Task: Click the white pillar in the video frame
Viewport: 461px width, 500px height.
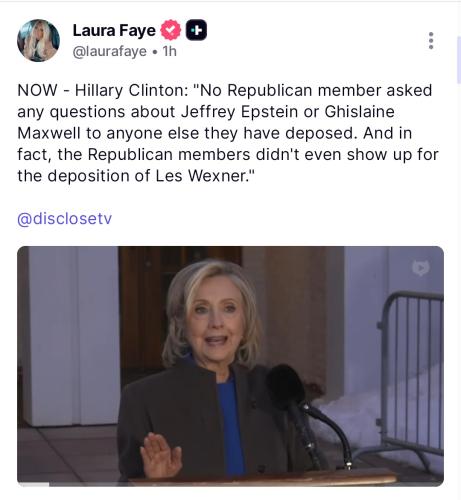Action: 72,337
